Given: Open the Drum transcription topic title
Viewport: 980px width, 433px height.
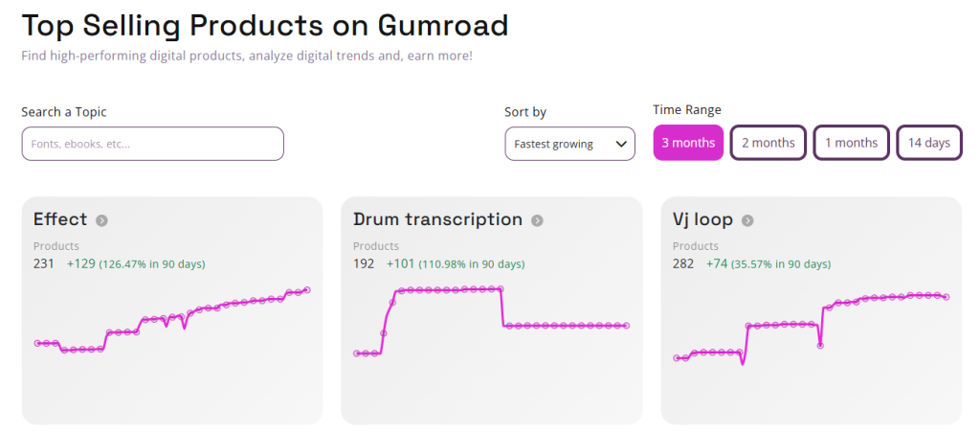Looking at the screenshot, I should point(438,219).
